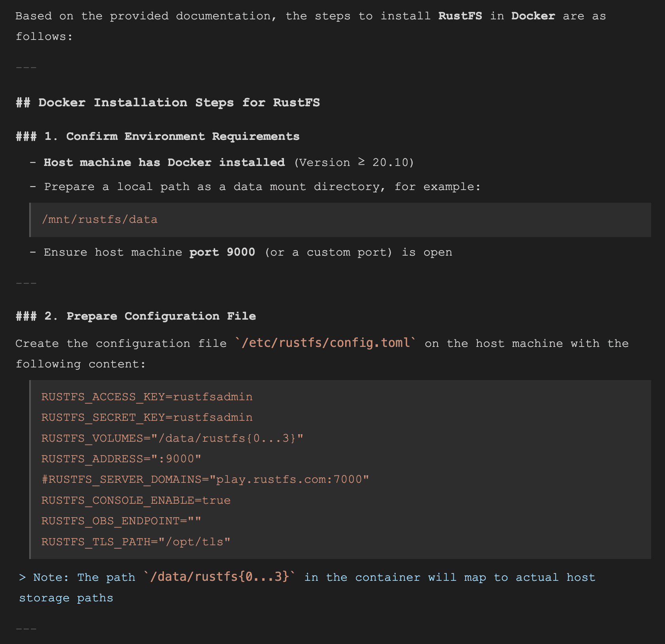Click the commented RUSTFS_SERVER_DOMAINS line
The image size is (665, 644).
coord(205,480)
